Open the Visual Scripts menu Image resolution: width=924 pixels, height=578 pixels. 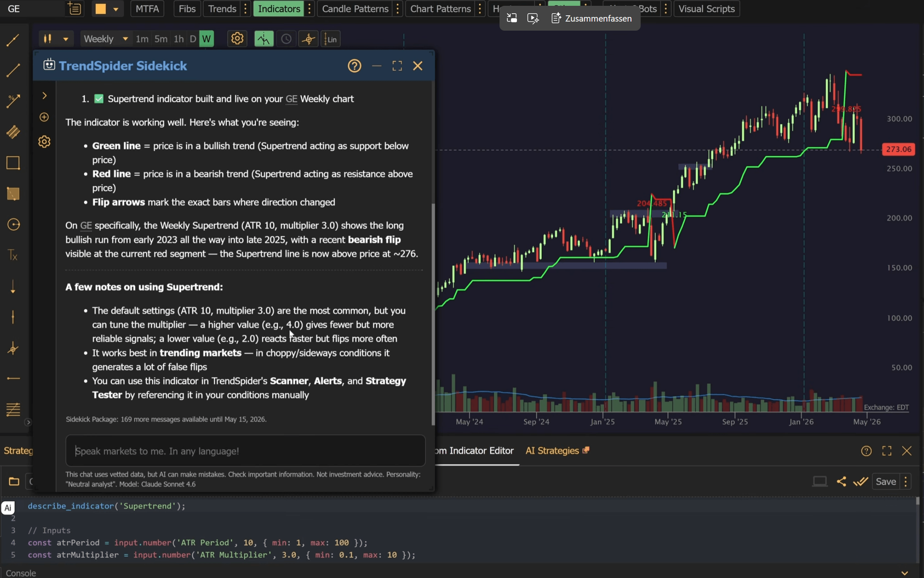point(706,9)
